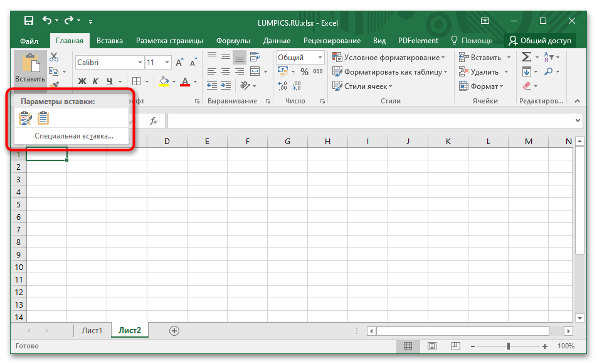Insert function using fx button
This screenshot has height=364, width=597.
154,121
